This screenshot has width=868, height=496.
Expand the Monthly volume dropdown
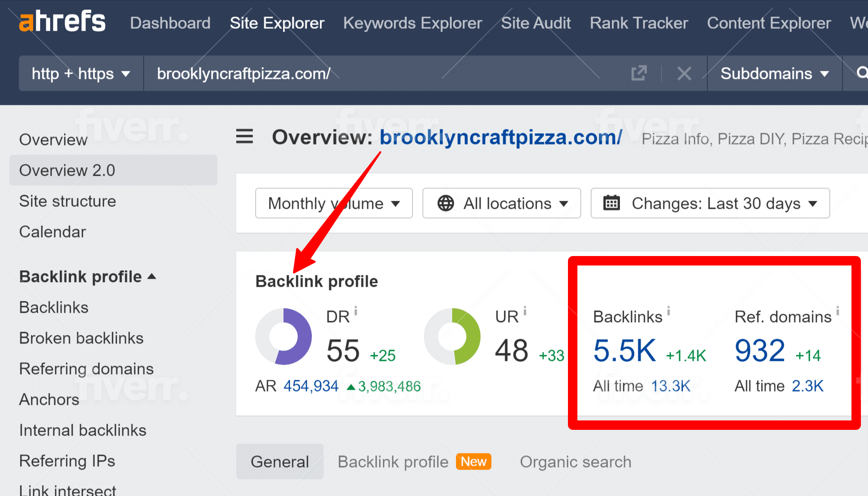point(334,203)
